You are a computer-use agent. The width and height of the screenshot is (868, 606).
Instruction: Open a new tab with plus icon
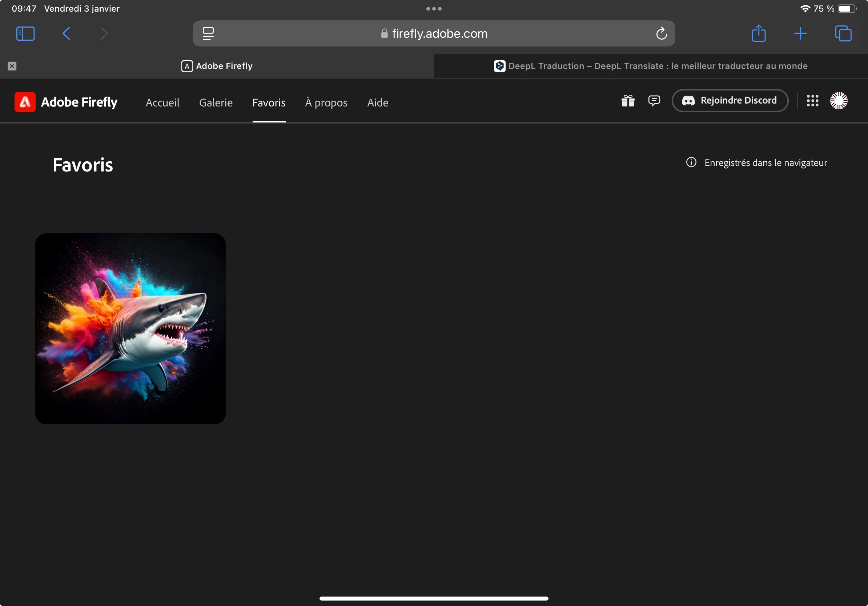click(800, 34)
